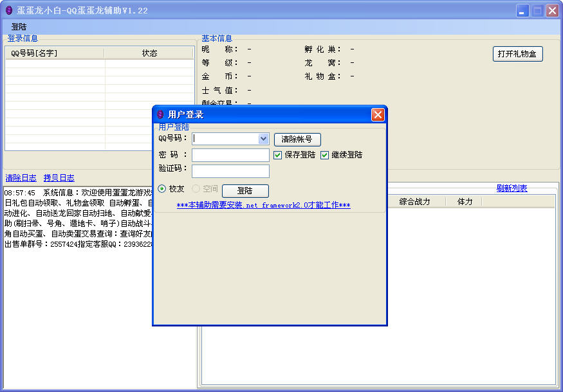
Task: Click the 金币 label in 基本信息
Action: (x=219, y=76)
